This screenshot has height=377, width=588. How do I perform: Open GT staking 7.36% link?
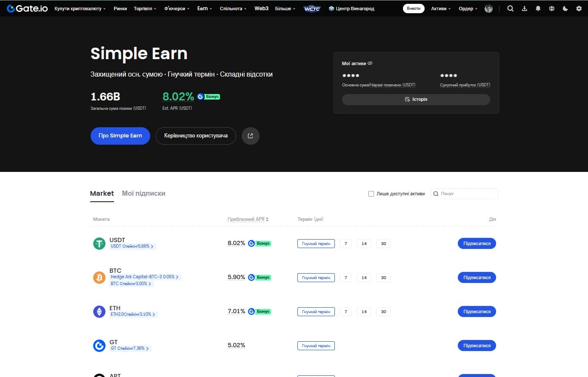[x=130, y=348]
